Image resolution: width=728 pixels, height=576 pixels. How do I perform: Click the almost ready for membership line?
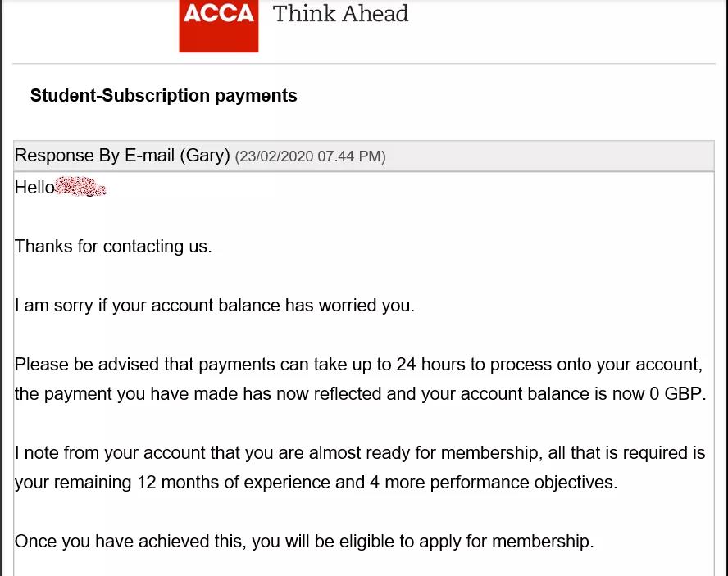pos(360,453)
